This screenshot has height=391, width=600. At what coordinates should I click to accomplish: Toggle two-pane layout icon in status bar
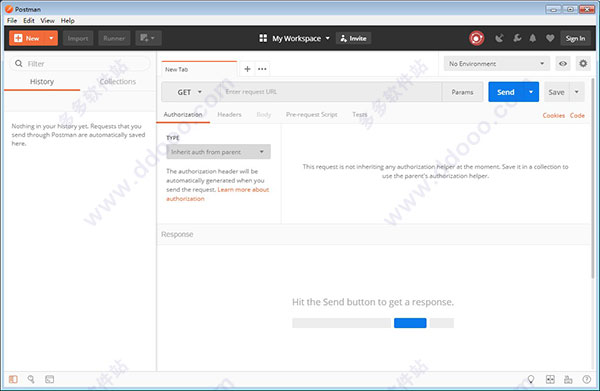coord(568,379)
